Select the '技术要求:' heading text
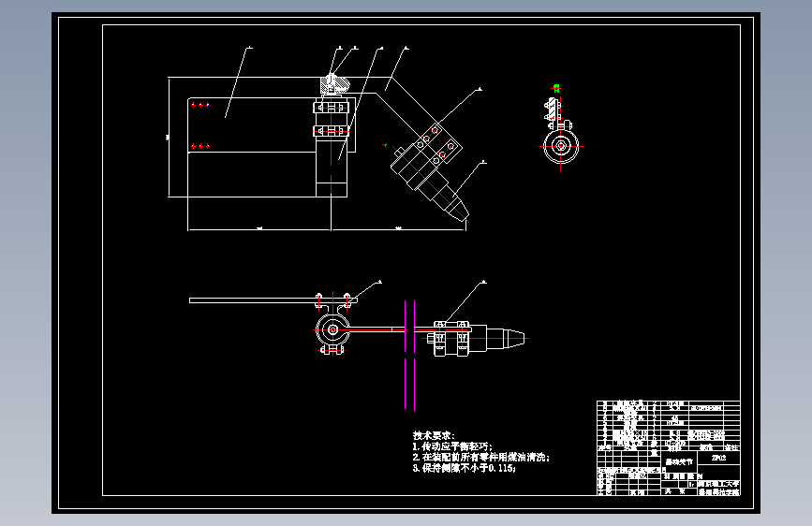 click(434, 435)
